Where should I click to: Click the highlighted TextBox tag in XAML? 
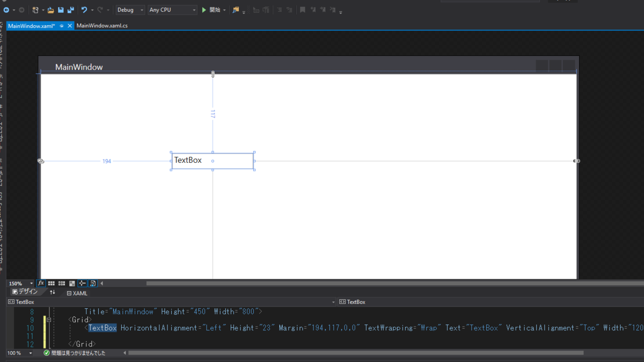coord(103,328)
